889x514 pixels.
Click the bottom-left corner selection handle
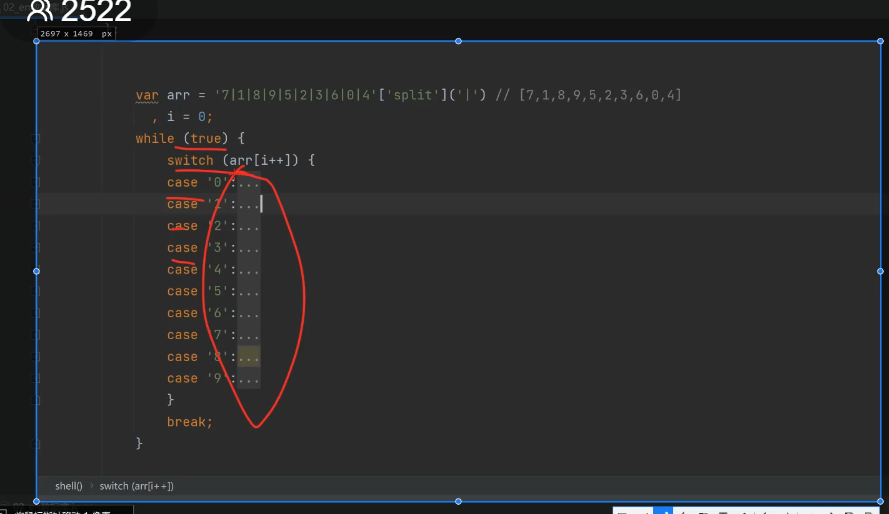click(x=36, y=502)
